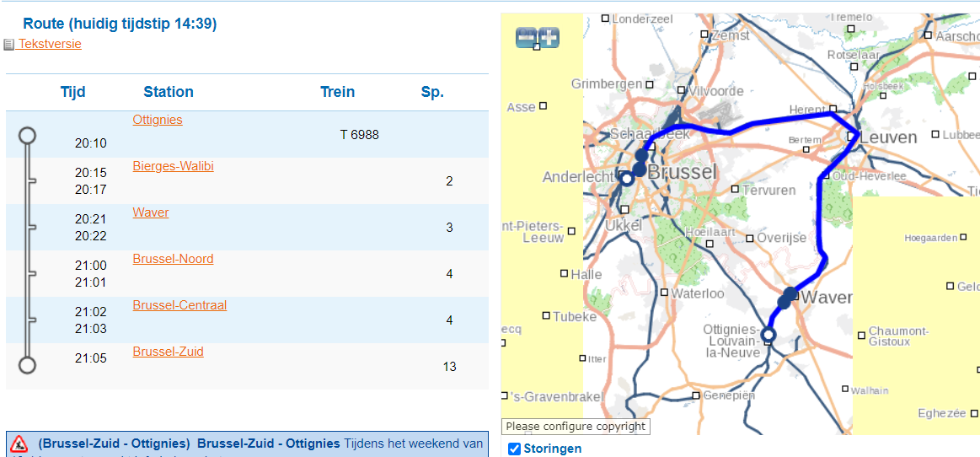Open the Brussel-Zuid station link
Image resolution: width=980 pixels, height=457 pixels.
pyautogui.click(x=168, y=352)
